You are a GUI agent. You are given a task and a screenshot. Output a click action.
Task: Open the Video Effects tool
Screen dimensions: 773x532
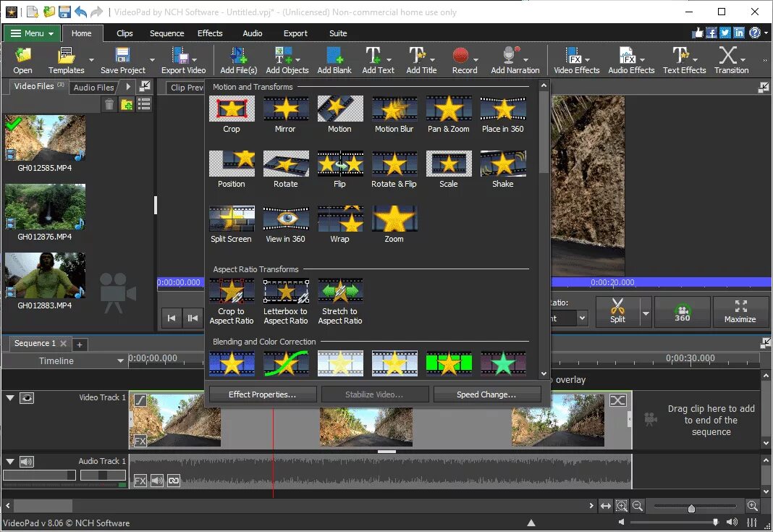tap(576, 60)
